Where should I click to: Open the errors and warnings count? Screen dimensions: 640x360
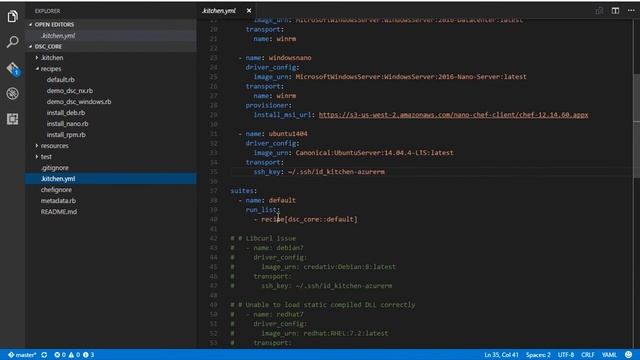(74, 355)
